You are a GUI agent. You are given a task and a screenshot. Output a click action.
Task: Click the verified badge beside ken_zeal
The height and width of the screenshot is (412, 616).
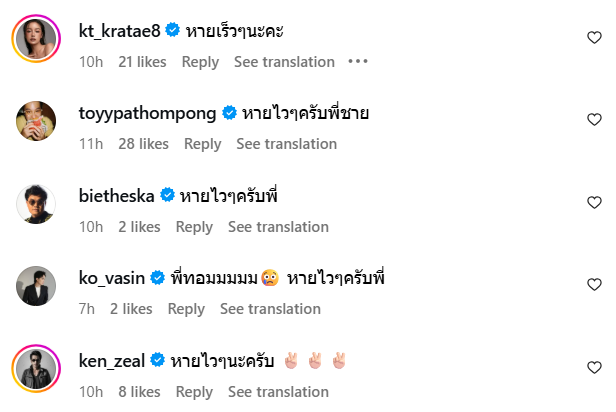click(156, 360)
